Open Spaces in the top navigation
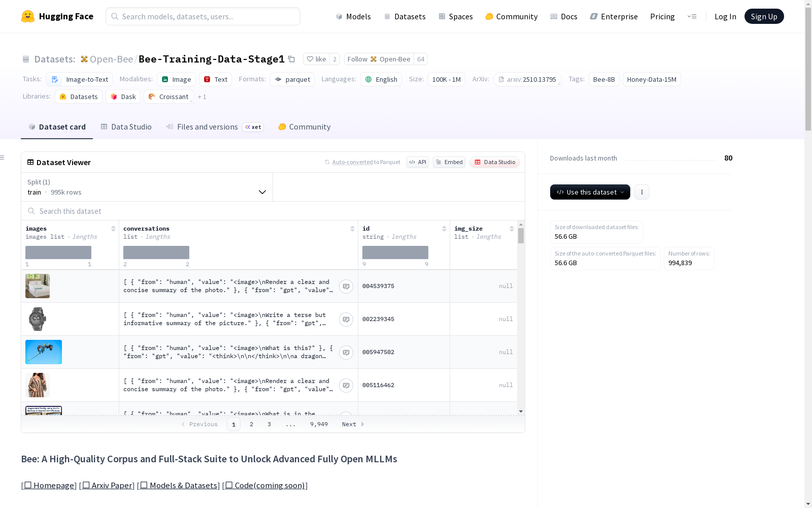Viewport: 812px width, 508px height. 456,16
